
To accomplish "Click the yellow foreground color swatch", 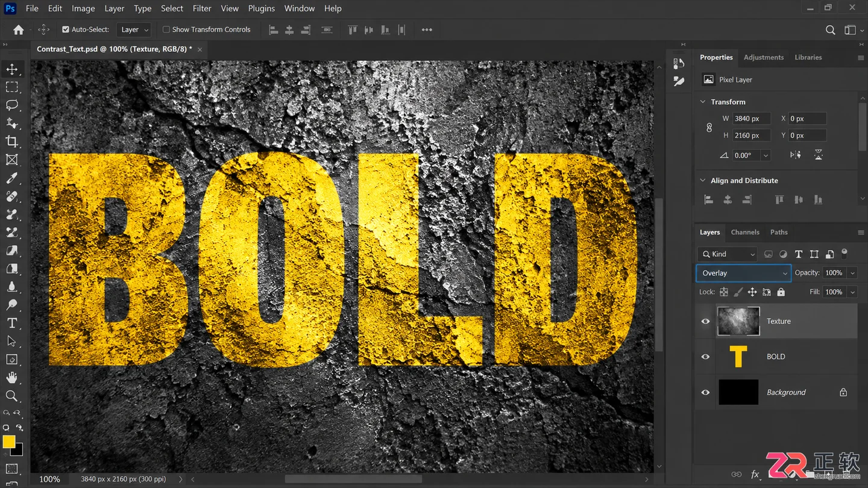I will click(8, 442).
